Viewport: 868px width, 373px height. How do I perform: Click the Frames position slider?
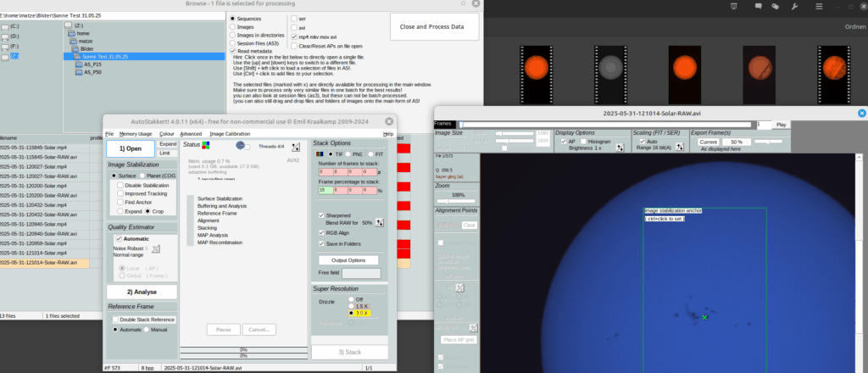[605, 125]
